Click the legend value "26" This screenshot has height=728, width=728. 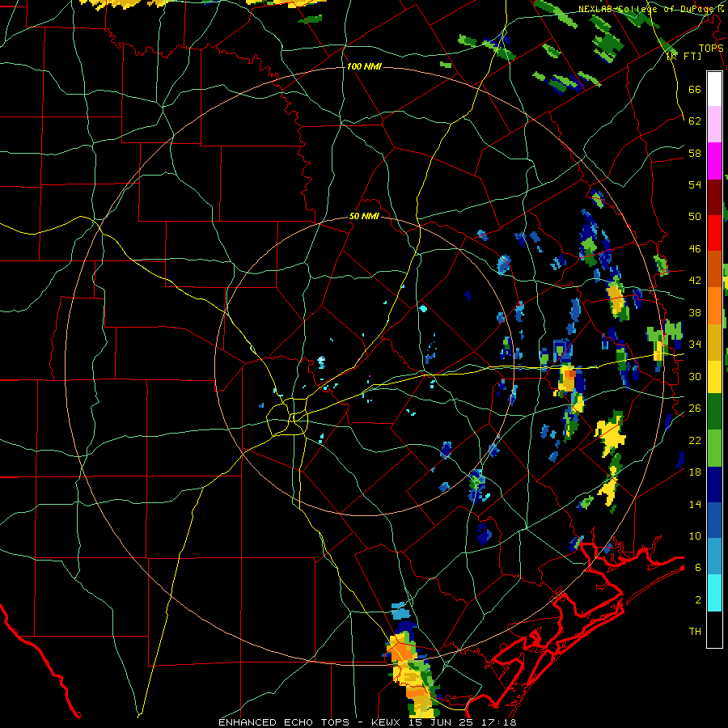(x=695, y=408)
